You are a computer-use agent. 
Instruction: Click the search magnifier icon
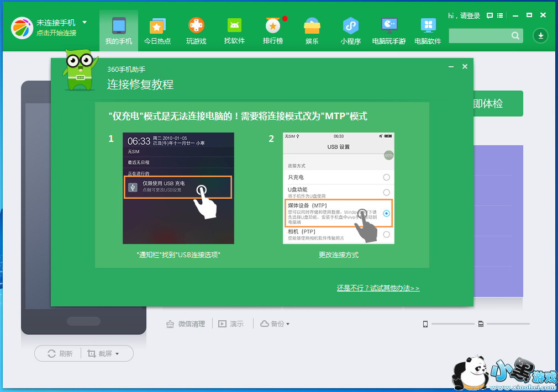[515, 35]
